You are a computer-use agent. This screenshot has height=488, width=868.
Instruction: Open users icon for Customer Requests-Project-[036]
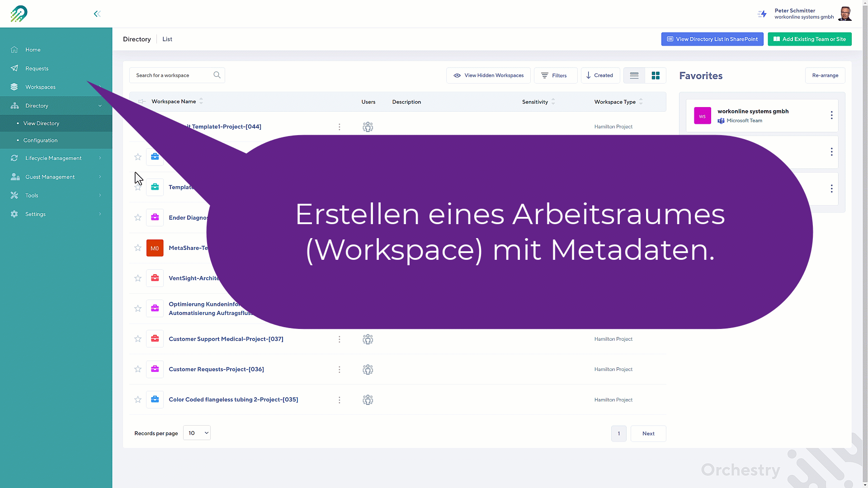pos(368,370)
